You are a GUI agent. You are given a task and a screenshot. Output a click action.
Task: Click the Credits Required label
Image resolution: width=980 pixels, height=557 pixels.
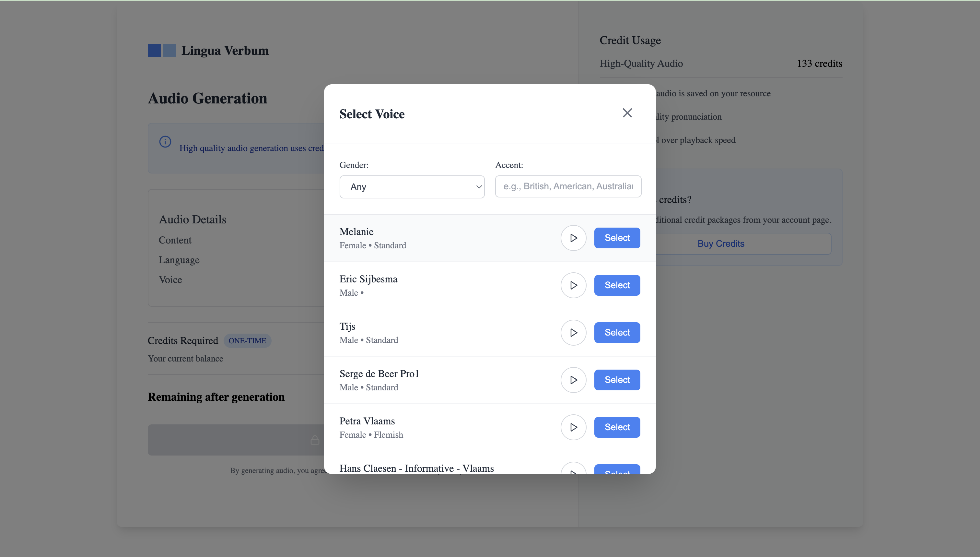click(x=183, y=341)
